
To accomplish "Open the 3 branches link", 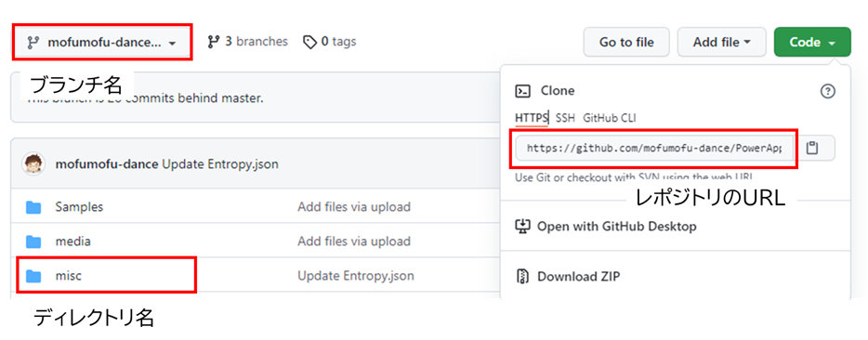I will pos(247,42).
